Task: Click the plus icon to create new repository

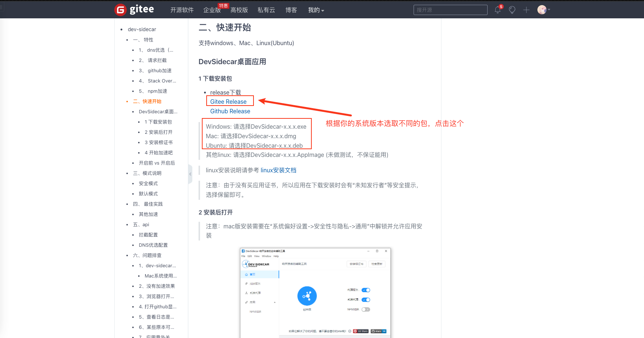Action: pos(526,10)
